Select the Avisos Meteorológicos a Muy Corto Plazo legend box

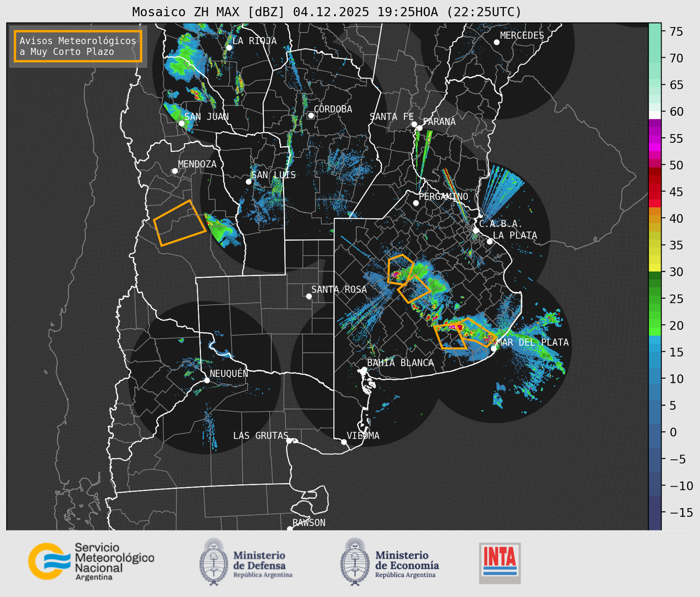point(78,46)
